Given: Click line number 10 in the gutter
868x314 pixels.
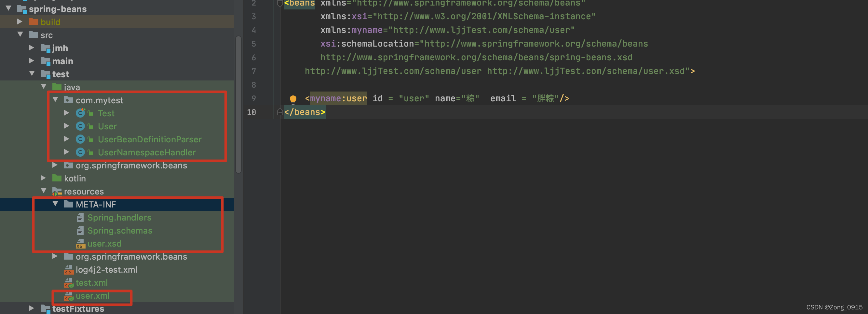Looking at the screenshot, I should pos(251,112).
